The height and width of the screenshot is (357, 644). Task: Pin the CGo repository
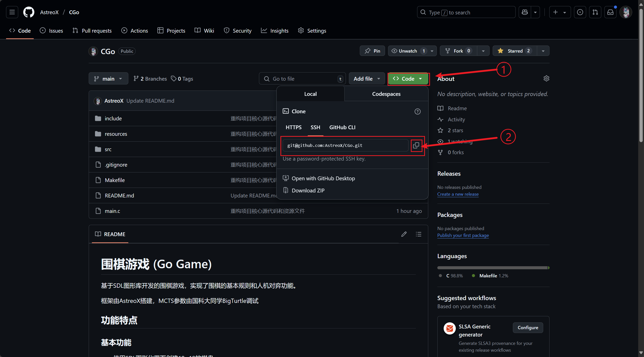(372, 51)
